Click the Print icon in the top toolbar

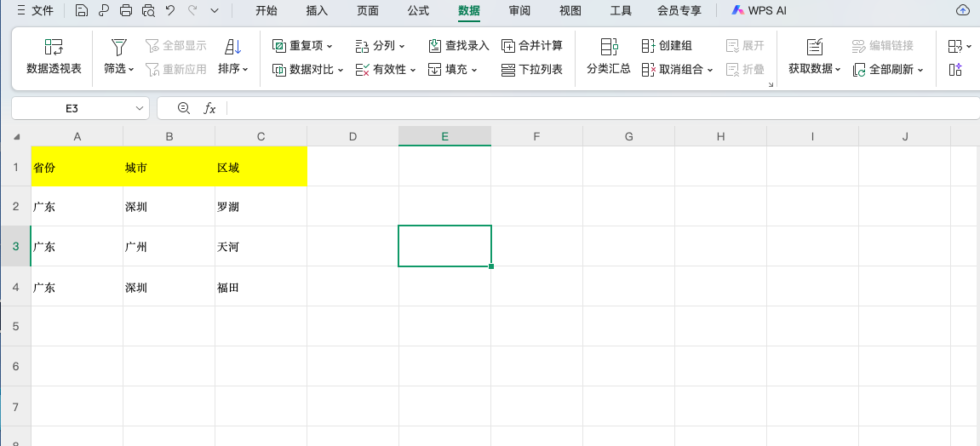click(x=126, y=11)
